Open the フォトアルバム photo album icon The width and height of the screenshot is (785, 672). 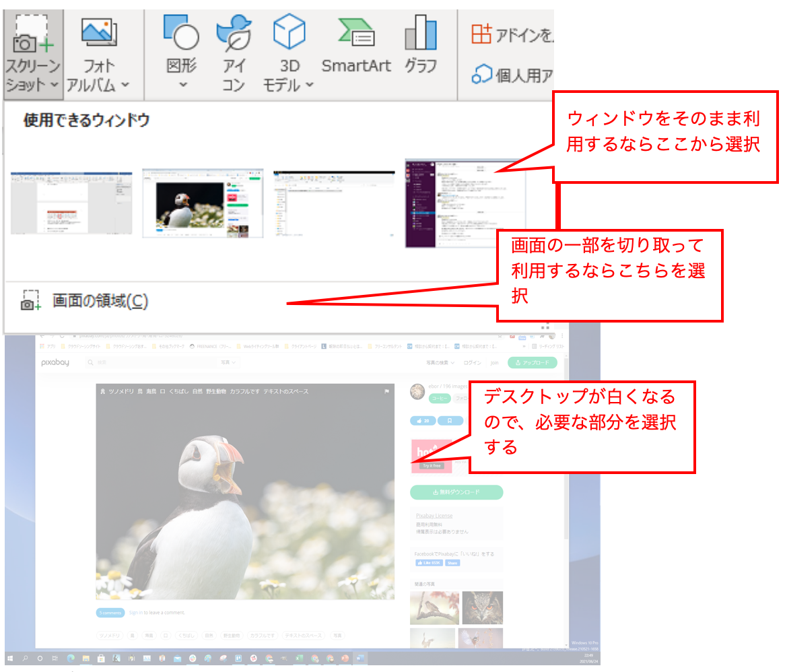click(x=99, y=32)
